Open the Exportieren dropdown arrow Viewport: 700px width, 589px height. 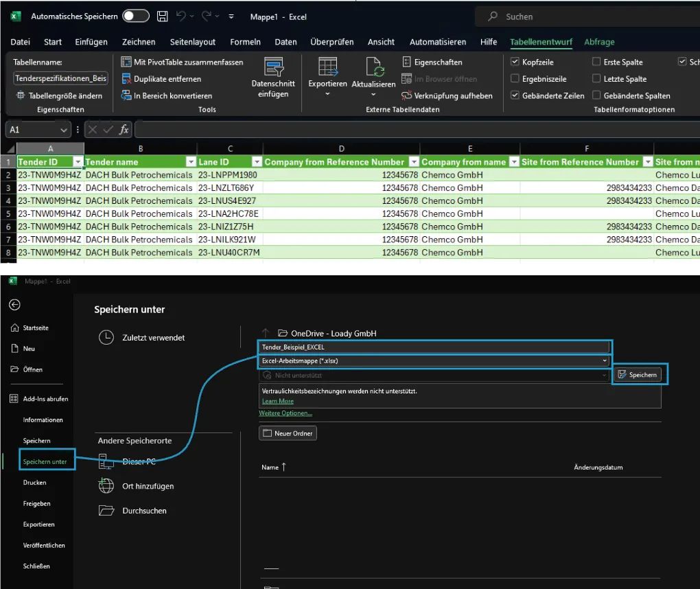(x=327, y=94)
